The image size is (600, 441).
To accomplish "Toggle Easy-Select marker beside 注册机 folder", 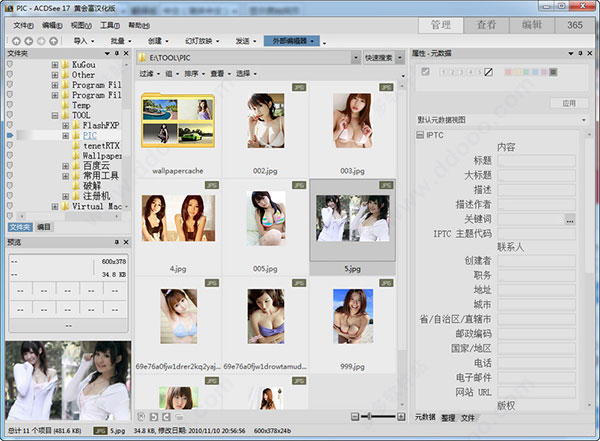I will tap(10, 196).
